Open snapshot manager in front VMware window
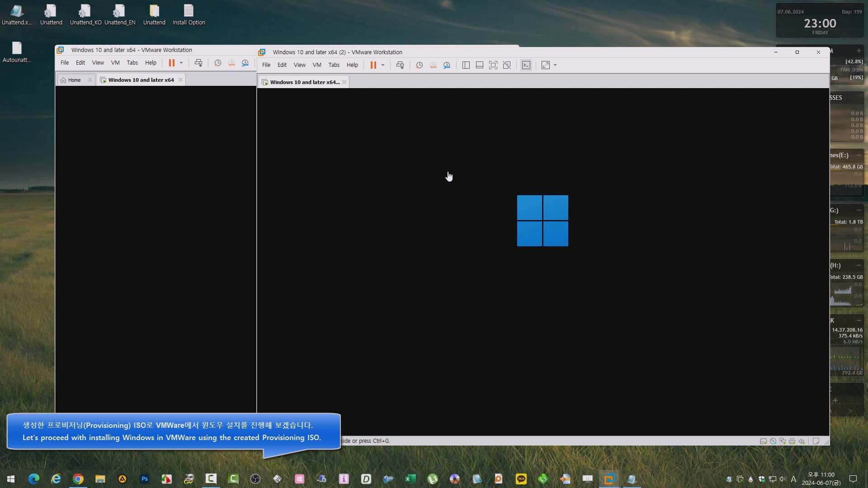The width and height of the screenshot is (868, 488). 447,65
